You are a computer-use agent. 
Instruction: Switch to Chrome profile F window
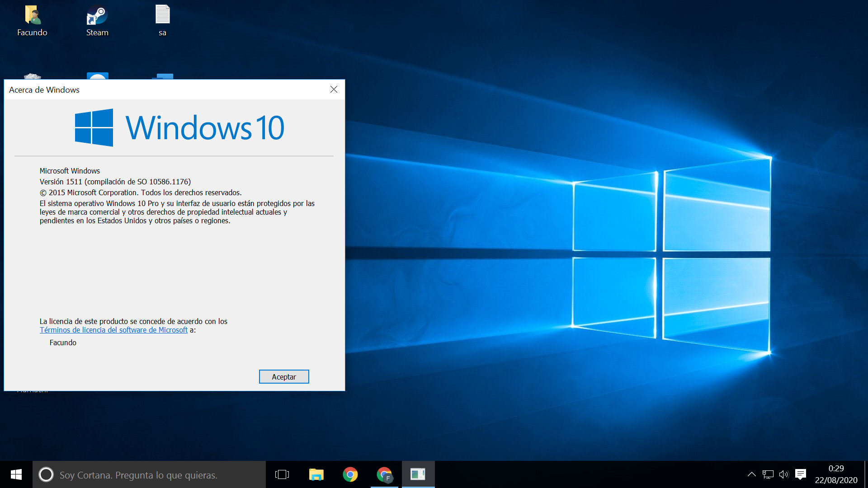click(384, 474)
